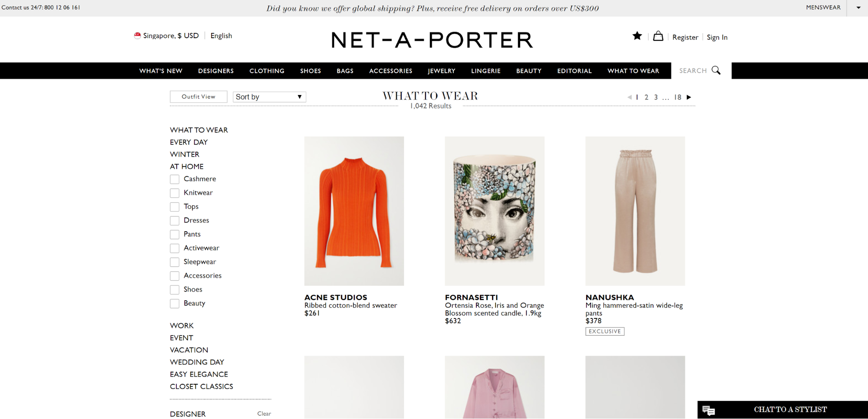Open Singapore, $ USD country selector
This screenshot has width=868, height=419.
(x=171, y=36)
